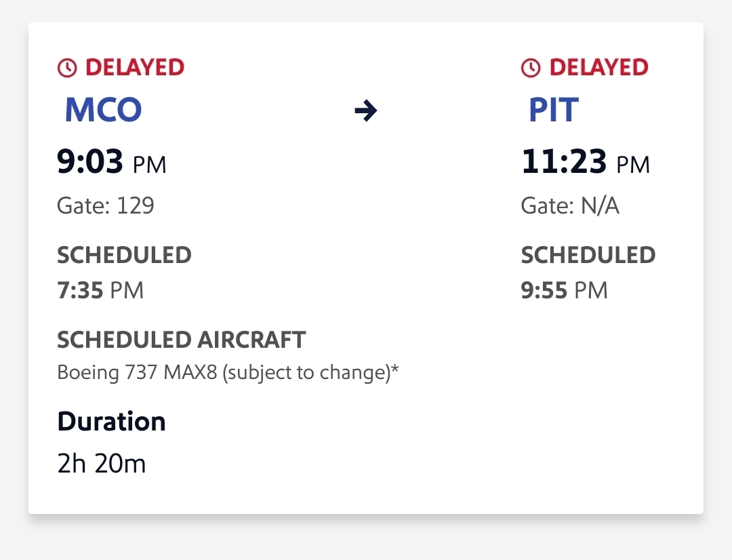The width and height of the screenshot is (732, 560).
Task: Click the Duration heading
Action: point(111,422)
